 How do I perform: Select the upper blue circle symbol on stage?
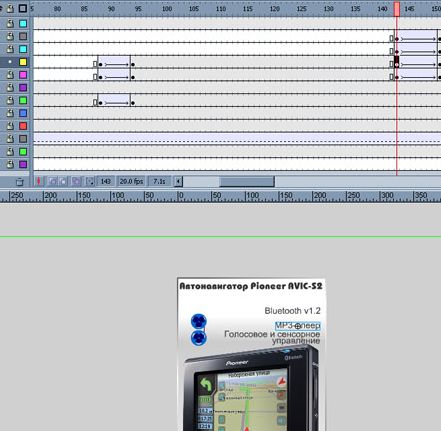pos(199,321)
